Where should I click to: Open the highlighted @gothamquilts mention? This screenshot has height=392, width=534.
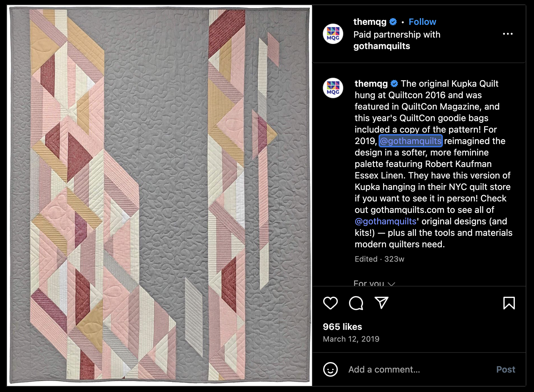[411, 141]
